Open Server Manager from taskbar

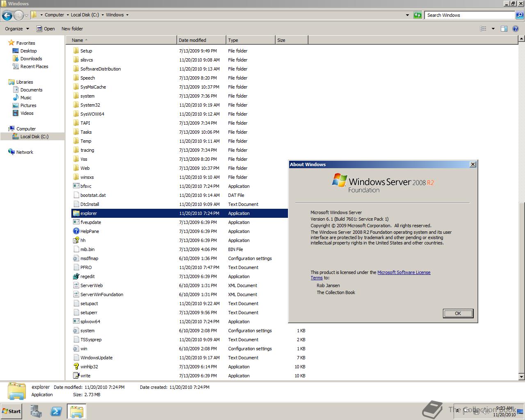click(36, 411)
